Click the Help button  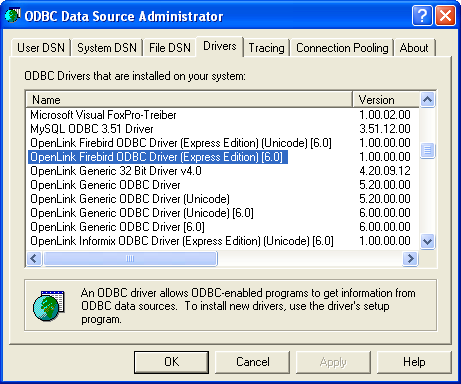coord(414,362)
